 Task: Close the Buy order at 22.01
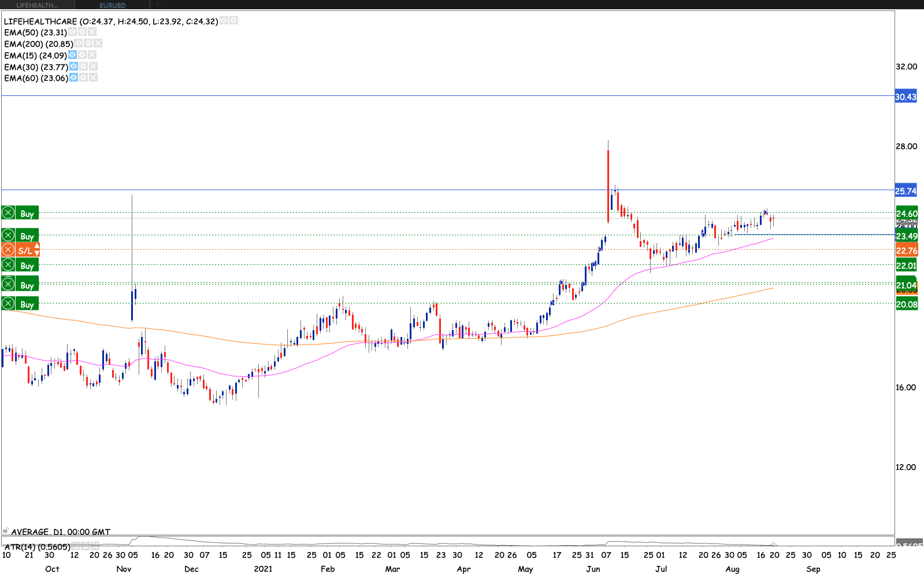pyautogui.click(x=8, y=265)
